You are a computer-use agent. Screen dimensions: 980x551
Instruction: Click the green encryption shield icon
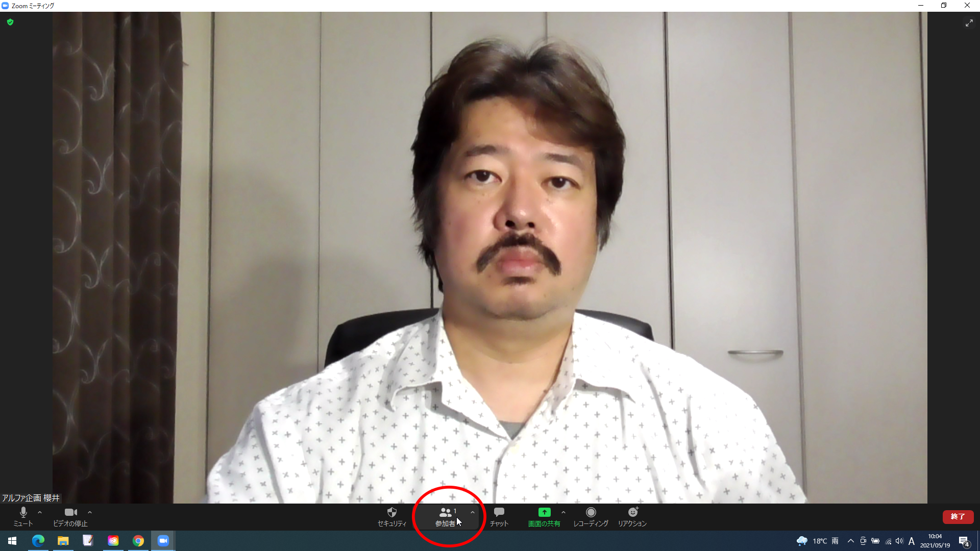pyautogui.click(x=10, y=22)
